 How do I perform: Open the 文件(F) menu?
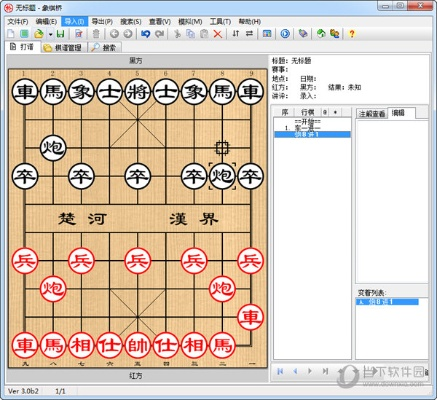(18, 22)
